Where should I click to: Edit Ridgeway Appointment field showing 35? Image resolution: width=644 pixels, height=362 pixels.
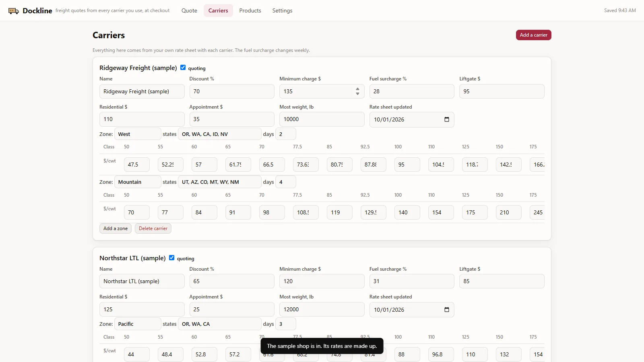point(232,119)
